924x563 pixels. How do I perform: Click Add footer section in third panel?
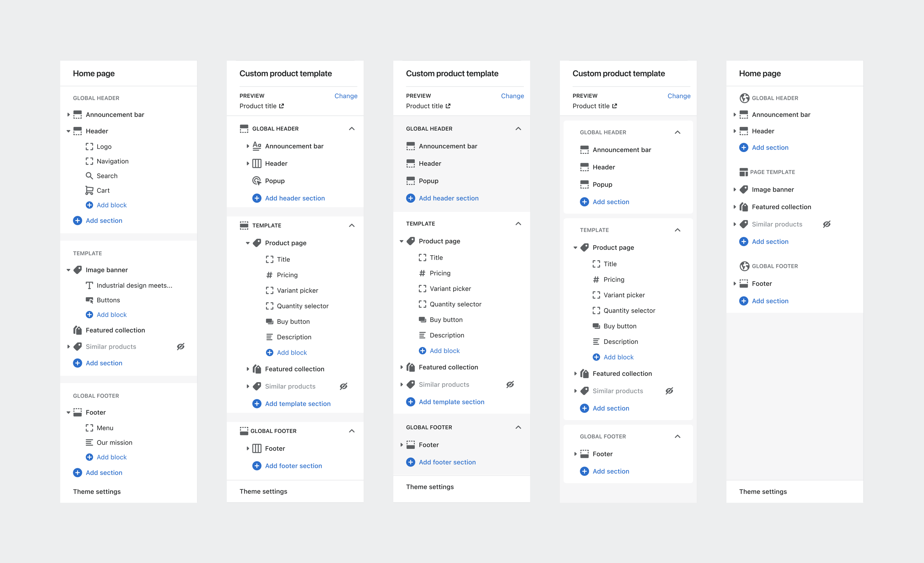[x=441, y=462]
